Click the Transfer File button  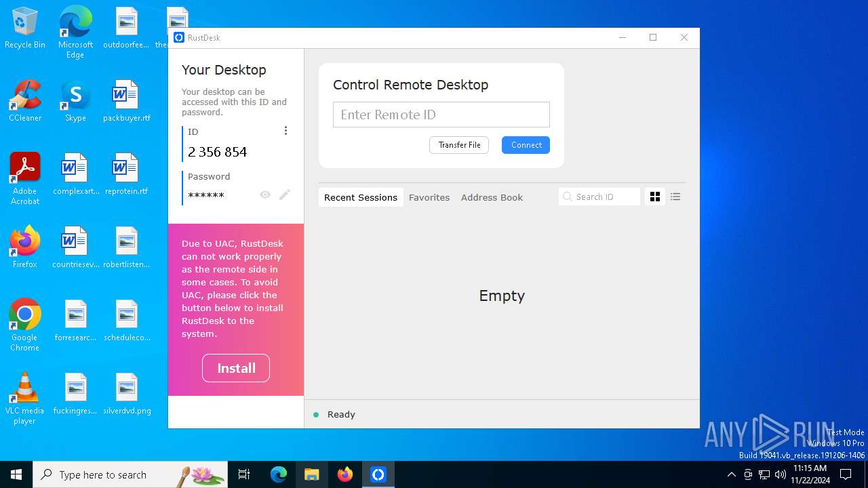[x=459, y=145]
